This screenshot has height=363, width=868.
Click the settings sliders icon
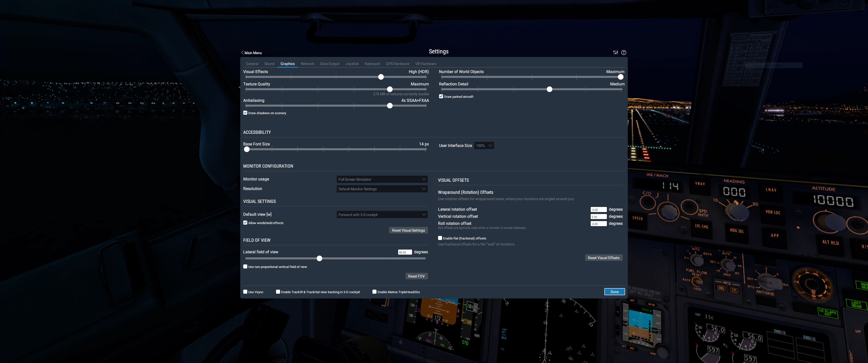[615, 52]
